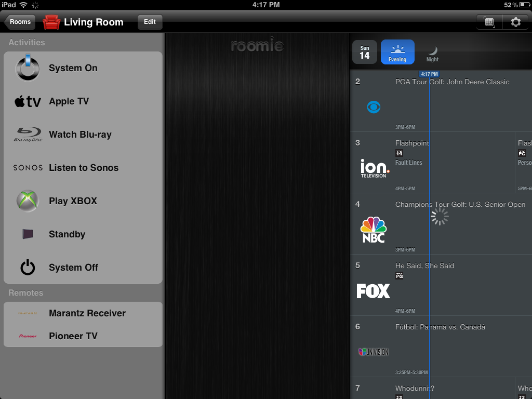
Task: Open Marantz Receiver remote
Action: (x=83, y=313)
